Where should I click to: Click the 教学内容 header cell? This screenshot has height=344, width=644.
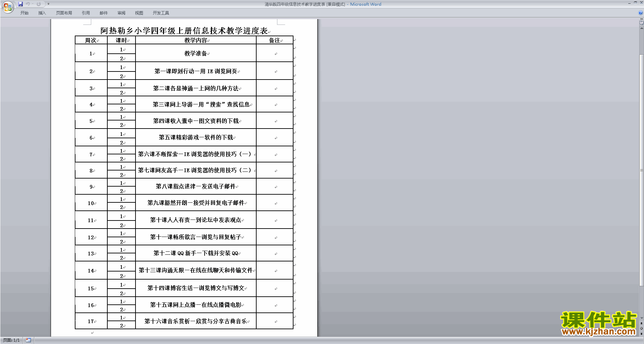tap(196, 40)
